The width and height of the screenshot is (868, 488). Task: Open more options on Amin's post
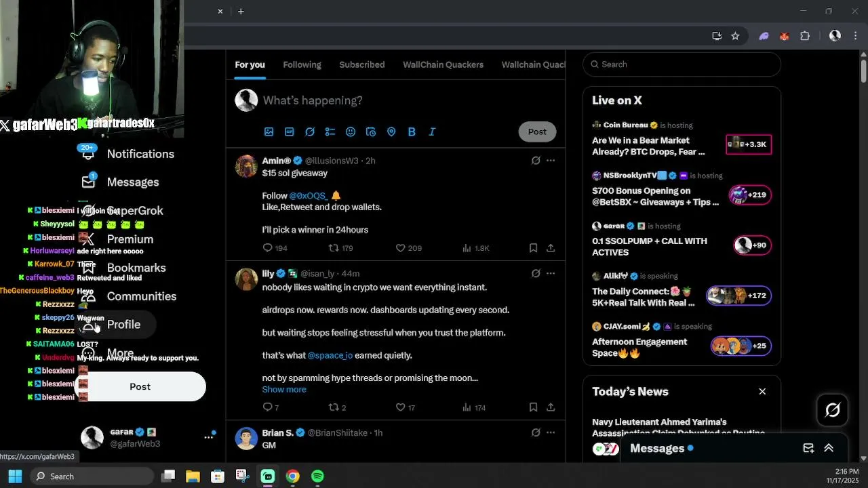click(551, 161)
